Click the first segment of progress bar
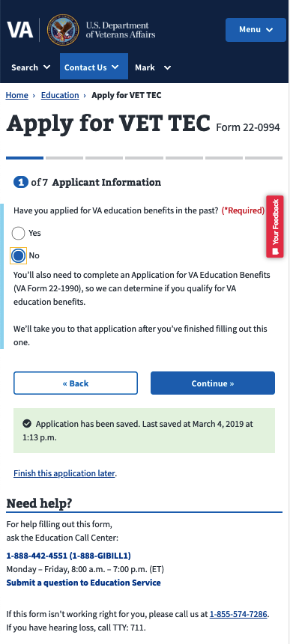Screen dimensions: 290x644 [25, 158]
